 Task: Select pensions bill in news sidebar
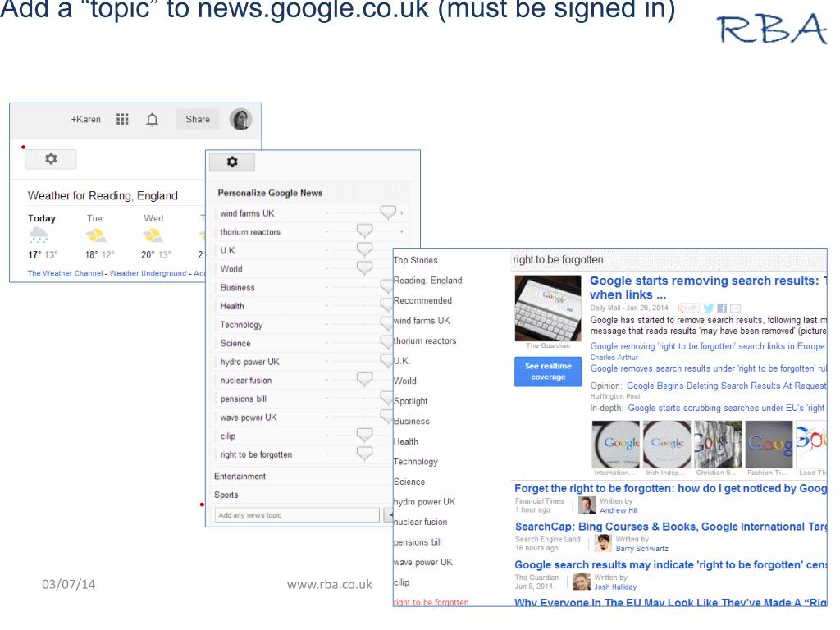(x=418, y=542)
